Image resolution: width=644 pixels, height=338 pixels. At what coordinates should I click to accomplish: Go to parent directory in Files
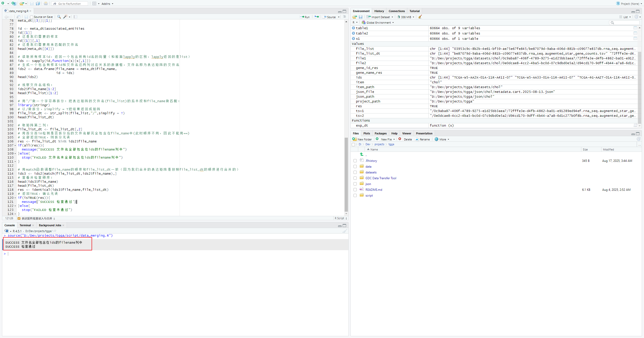point(362,155)
